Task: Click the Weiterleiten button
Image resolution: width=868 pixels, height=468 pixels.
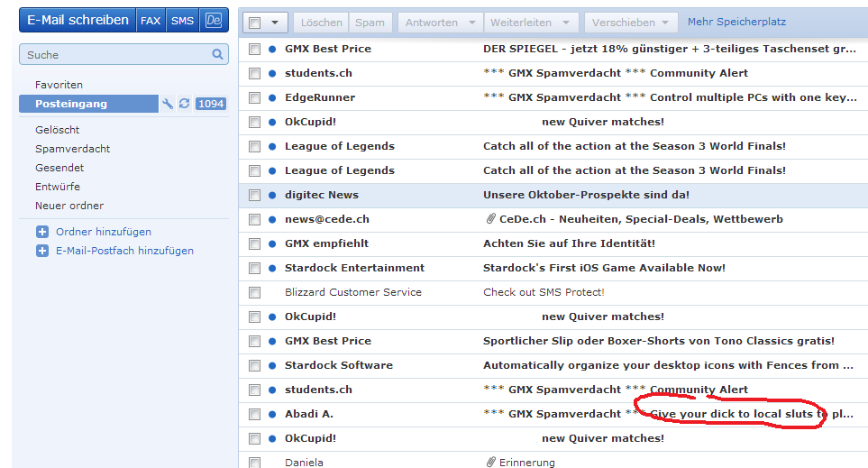Action: click(521, 23)
